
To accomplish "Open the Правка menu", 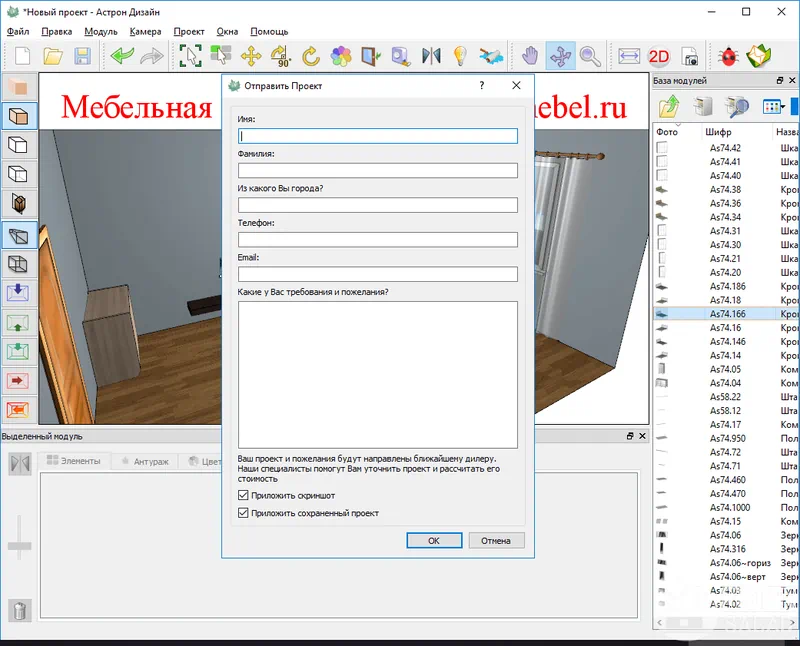I will (x=56, y=32).
